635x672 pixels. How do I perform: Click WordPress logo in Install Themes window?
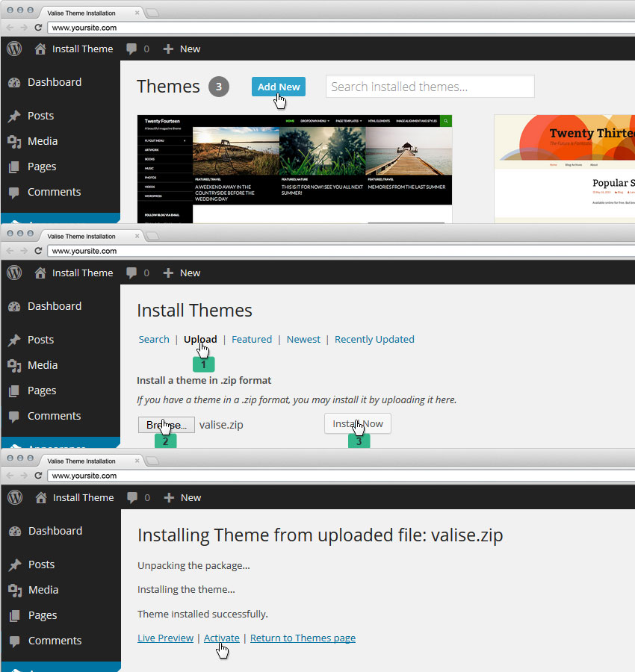(x=14, y=273)
